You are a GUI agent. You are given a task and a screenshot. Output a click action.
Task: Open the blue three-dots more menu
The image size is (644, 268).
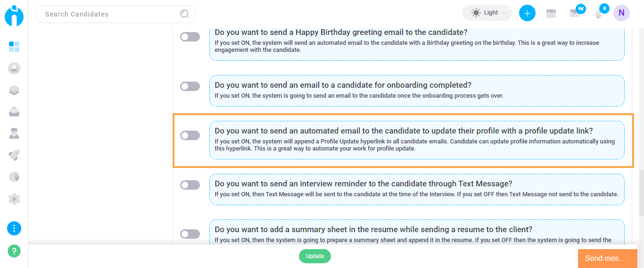(x=14, y=228)
